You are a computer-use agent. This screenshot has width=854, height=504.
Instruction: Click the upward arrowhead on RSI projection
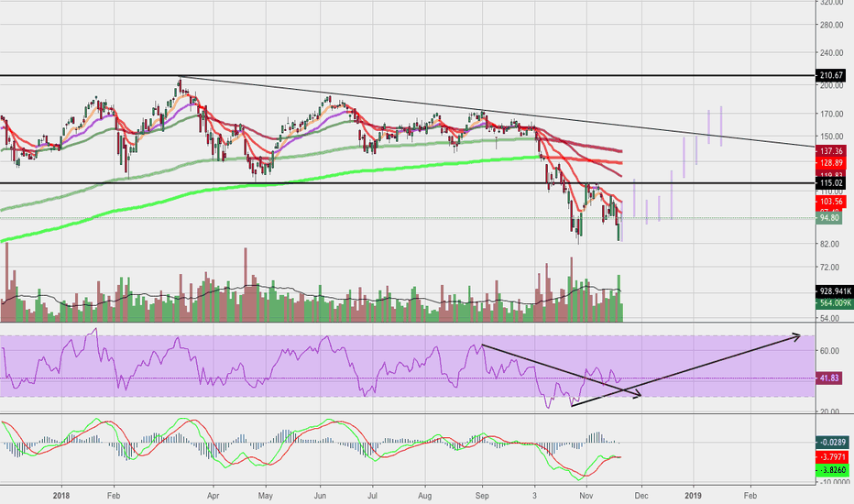pyautogui.click(x=797, y=337)
